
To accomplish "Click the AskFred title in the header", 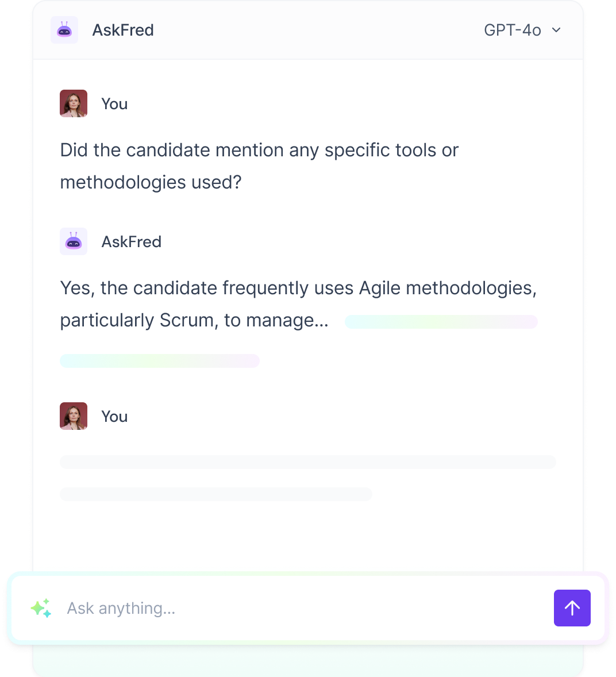I will [x=123, y=30].
